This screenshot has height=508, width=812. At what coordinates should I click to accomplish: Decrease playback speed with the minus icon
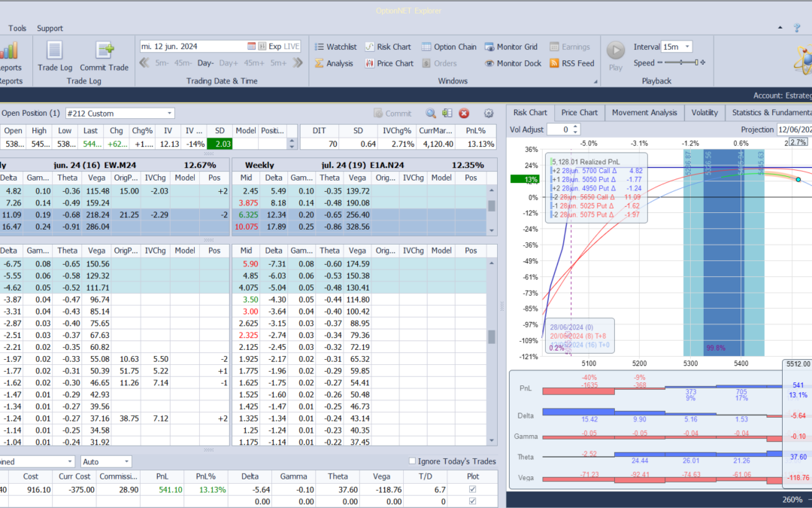(660, 62)
